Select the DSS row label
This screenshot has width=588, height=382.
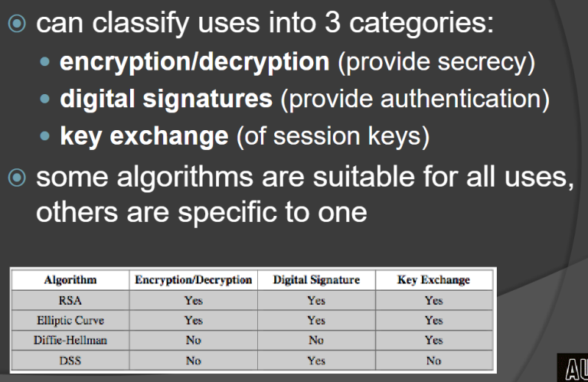click(x=70, y=361)
